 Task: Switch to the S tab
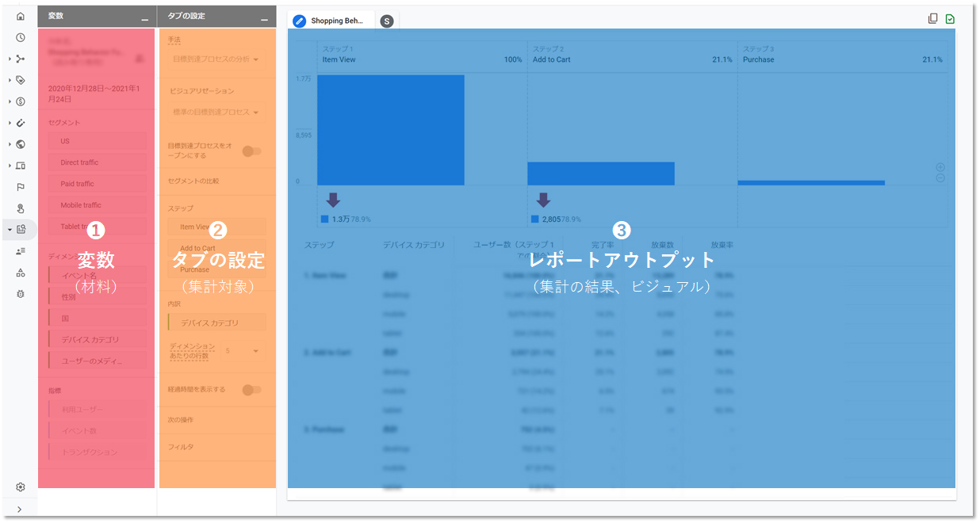click(x=387, y=21)
